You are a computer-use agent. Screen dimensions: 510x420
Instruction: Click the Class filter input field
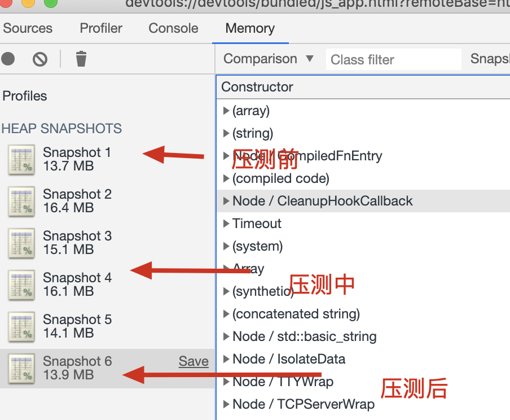(394, 59)
